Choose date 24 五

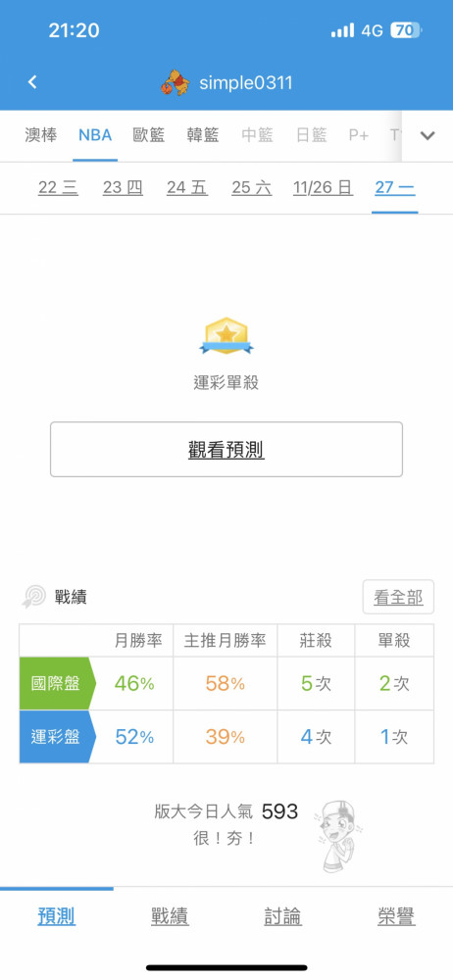coord(187,187)
